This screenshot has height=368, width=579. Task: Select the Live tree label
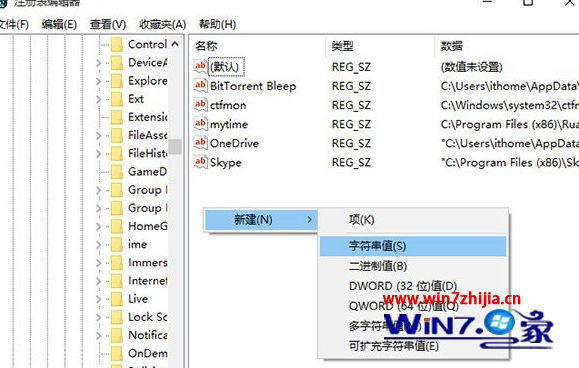138,299
